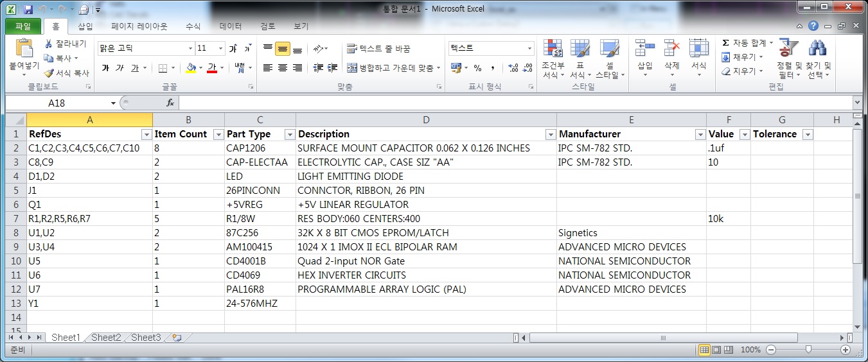Switch to the Sheet2 worksheet tab
The height and width of the screenshot is (362, 868).
pos(105,338)
